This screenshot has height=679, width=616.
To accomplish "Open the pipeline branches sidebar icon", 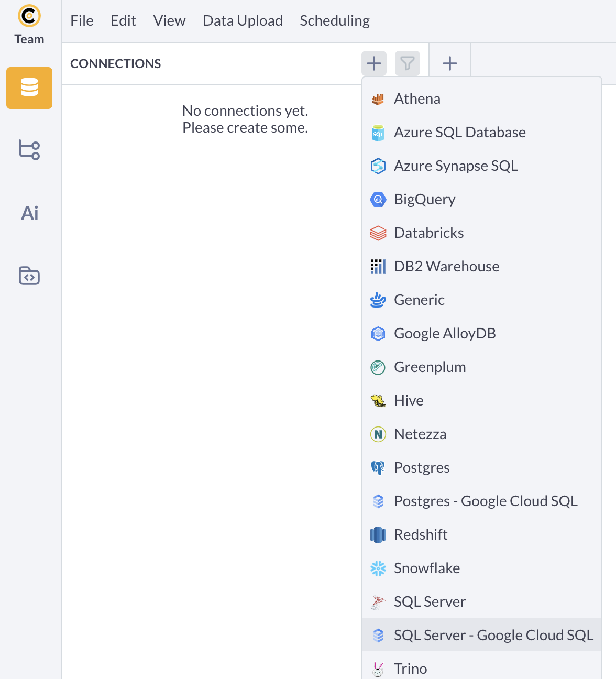I will click(29, 150).
